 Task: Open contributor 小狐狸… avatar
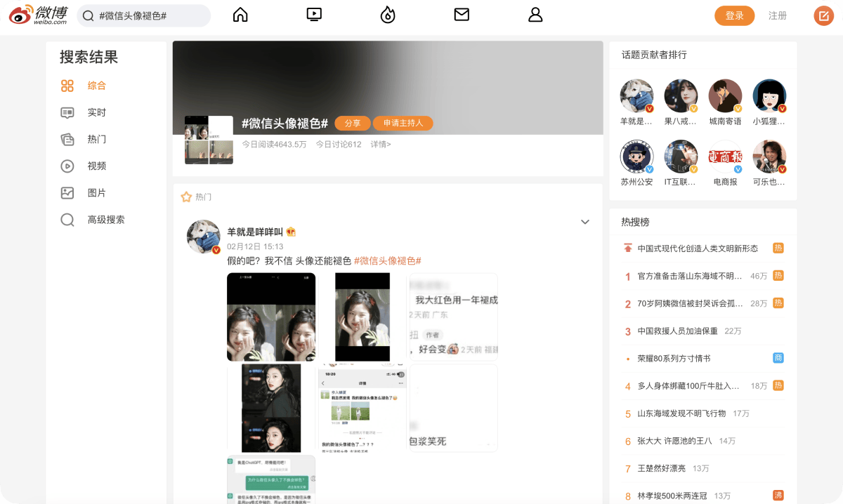pos(769,96)
